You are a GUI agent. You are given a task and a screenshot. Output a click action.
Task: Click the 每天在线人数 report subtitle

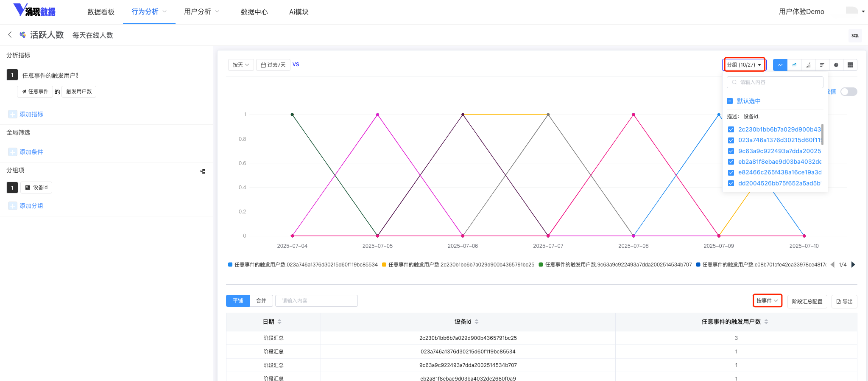click(93, 35)
